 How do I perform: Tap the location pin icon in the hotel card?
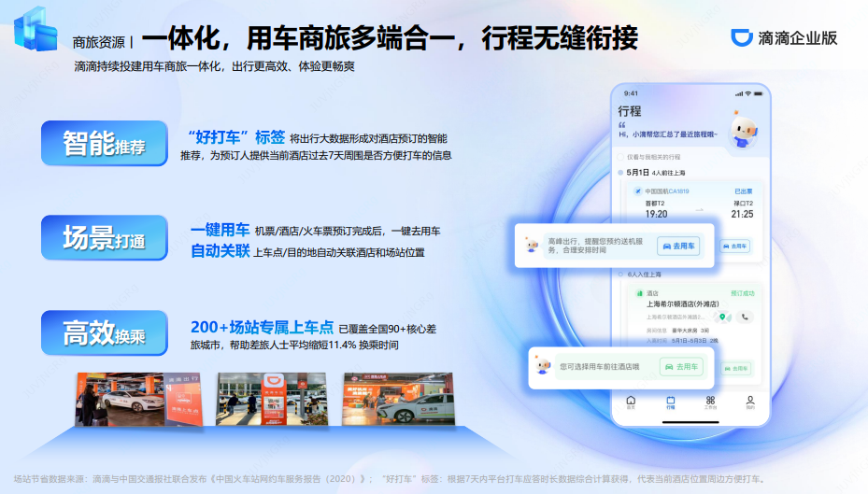click(x=721, y=317)
